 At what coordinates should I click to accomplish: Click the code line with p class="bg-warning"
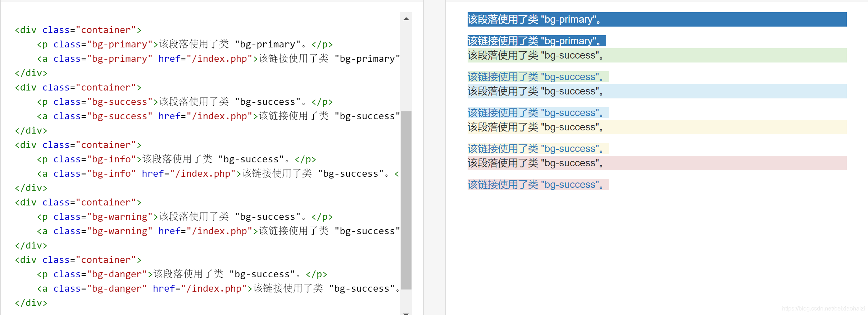click(185, 217)
